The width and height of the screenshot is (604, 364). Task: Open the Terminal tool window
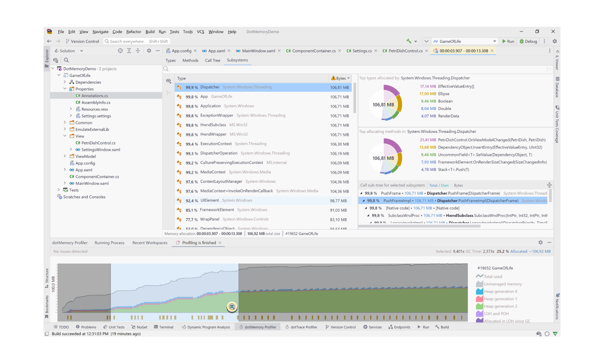pos(163,327)
